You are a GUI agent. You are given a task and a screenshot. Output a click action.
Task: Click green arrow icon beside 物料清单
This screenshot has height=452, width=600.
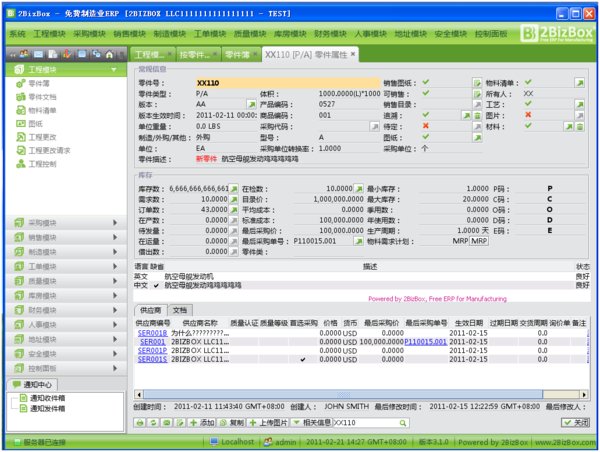[580, 83]
